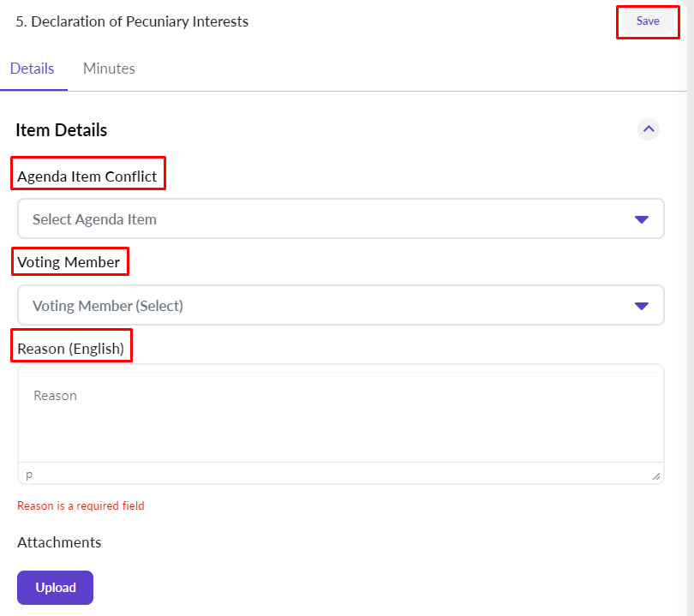
Task: Click the 'p' element path in editor statusbar
Action: click(x=29, y=474)
